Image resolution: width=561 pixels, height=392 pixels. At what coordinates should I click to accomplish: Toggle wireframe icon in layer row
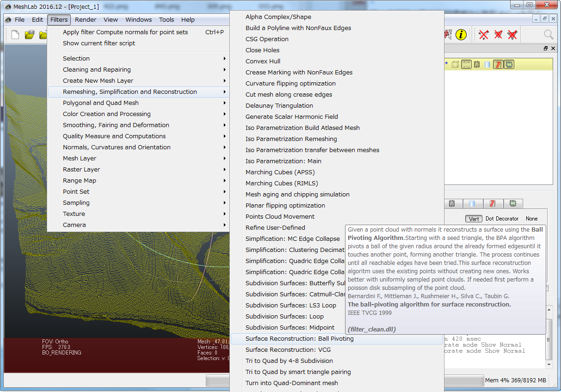[477, 65]
